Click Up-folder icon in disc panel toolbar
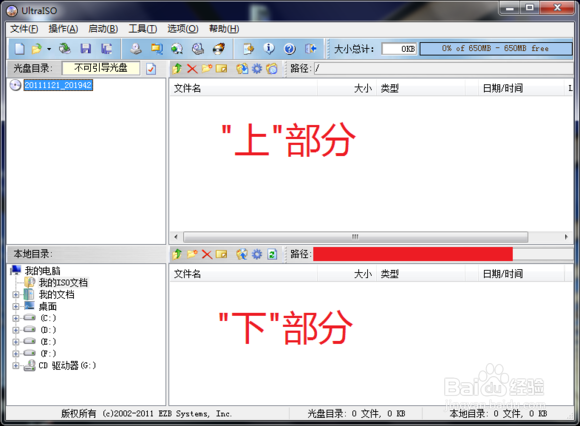Image resolution: width=580 pixels, height=426 pixels. (177, 68)
